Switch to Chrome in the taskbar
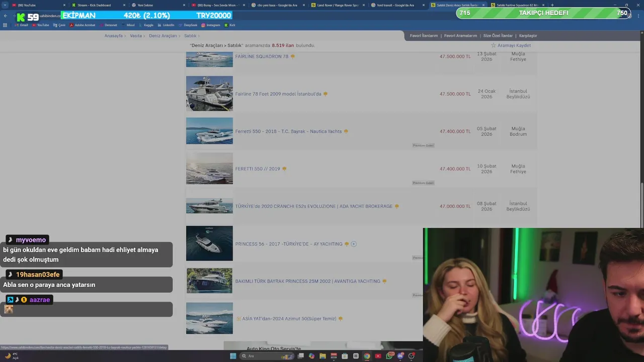The height and width of the screenshot is (362, 644). pos(367,356)
